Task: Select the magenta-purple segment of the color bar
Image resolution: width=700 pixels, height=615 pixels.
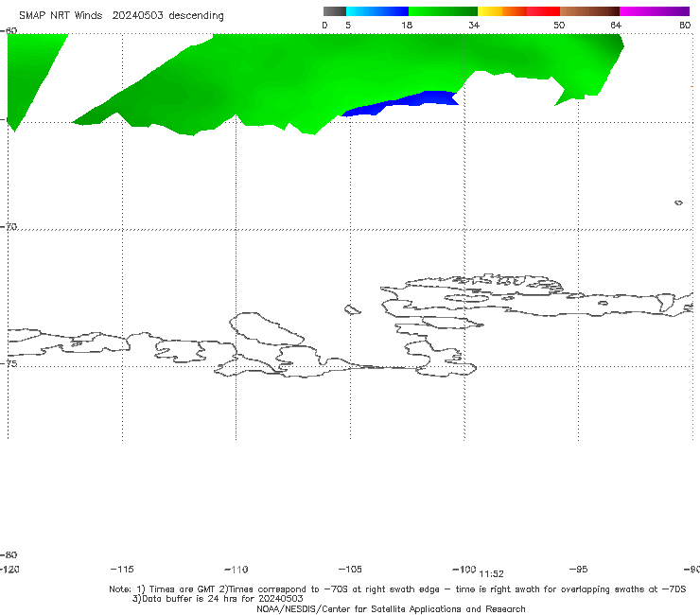Action: pos(655,11)
